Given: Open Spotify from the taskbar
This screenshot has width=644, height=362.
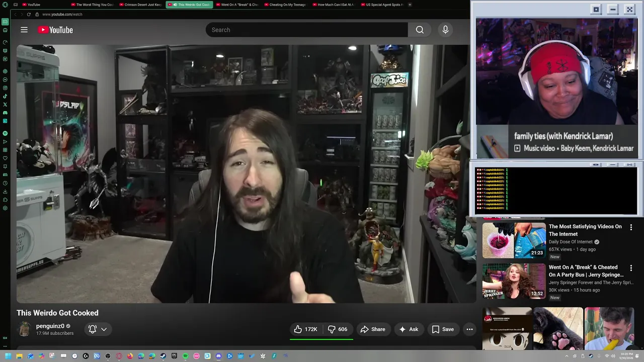Looking at the screenshot, I should tap(185, 356).
